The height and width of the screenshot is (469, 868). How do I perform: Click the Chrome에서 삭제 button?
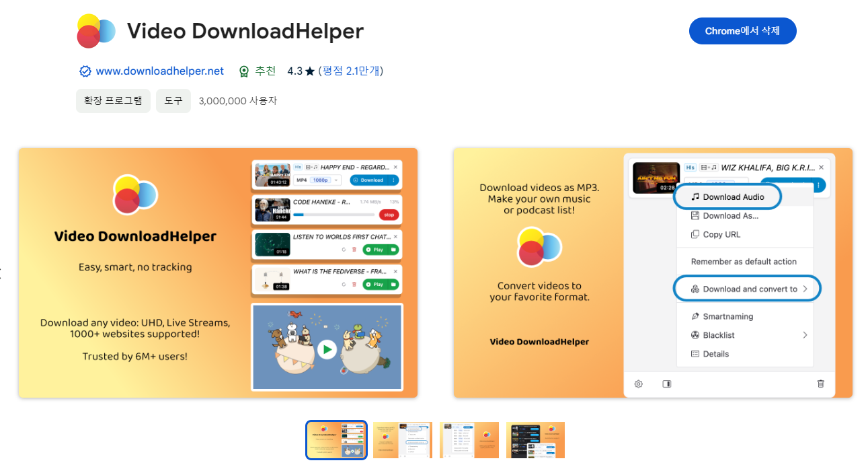[x=742, y=31]
